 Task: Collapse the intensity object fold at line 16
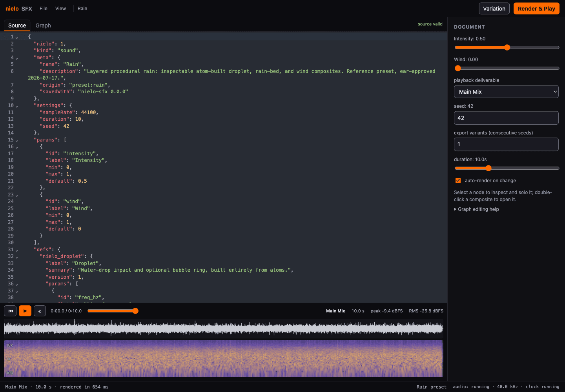(17, 147)
